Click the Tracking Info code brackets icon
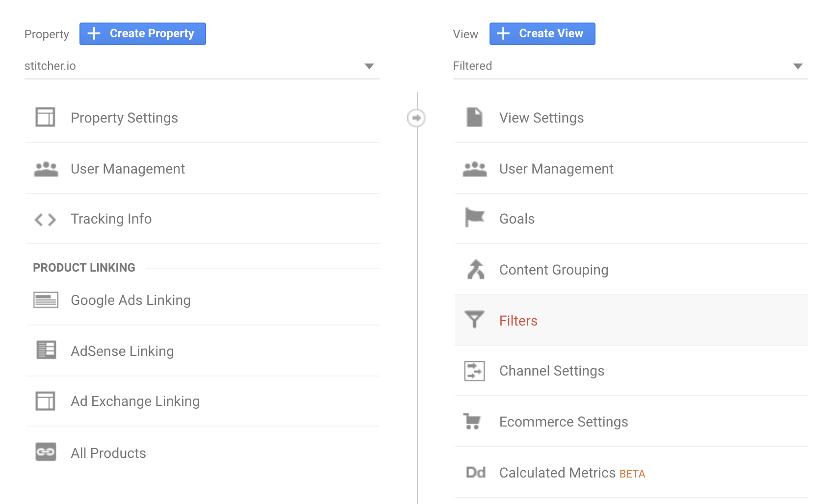Screen dimensions: 827x504 (x=45, y=219)
